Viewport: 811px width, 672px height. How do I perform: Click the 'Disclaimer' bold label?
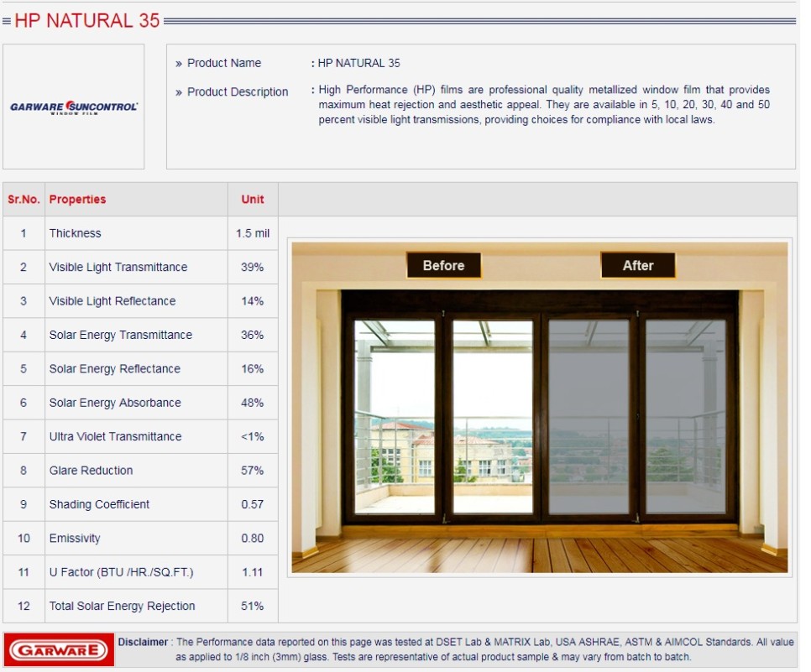(143, 642)
